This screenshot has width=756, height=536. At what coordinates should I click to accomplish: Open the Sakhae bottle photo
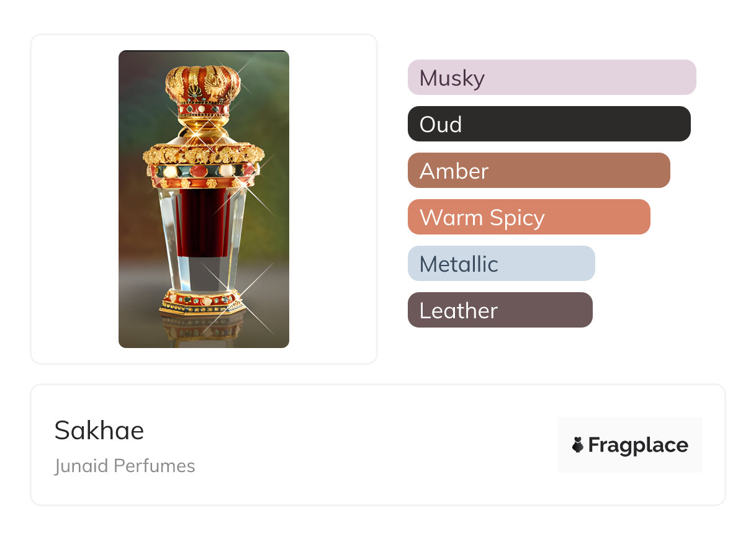204,199
